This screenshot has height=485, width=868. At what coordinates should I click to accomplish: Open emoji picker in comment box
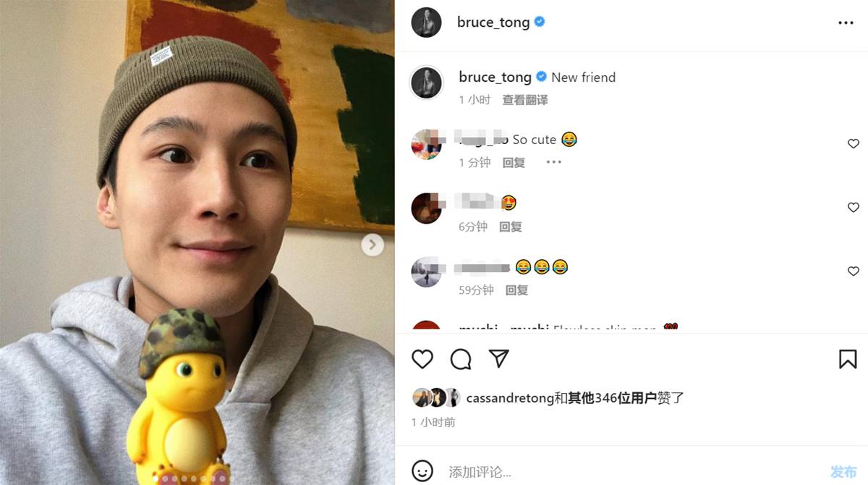[422, 471]
